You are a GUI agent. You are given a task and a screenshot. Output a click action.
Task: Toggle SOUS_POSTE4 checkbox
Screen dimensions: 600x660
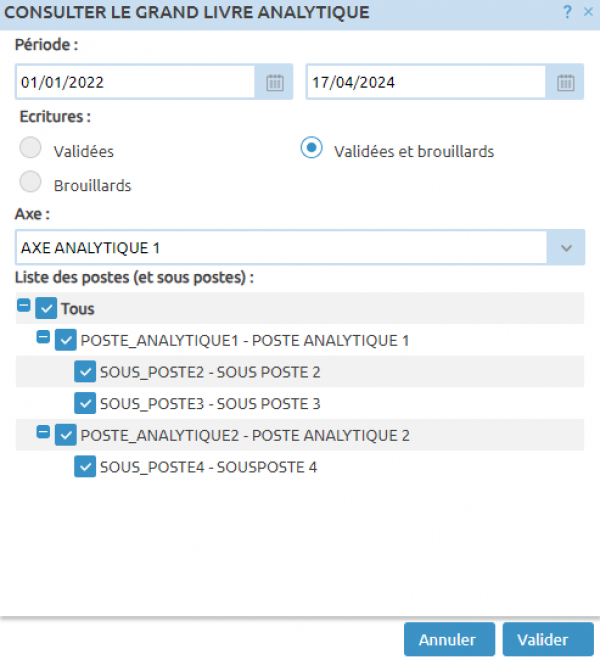pyautogui.click(x=85, y=467)
